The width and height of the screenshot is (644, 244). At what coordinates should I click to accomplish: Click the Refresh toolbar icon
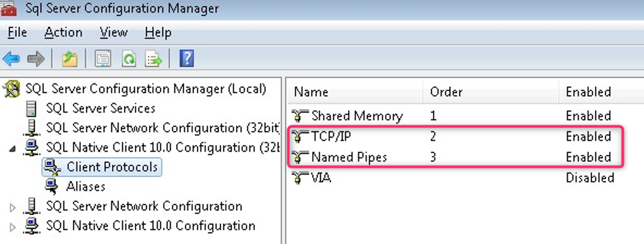129,59
